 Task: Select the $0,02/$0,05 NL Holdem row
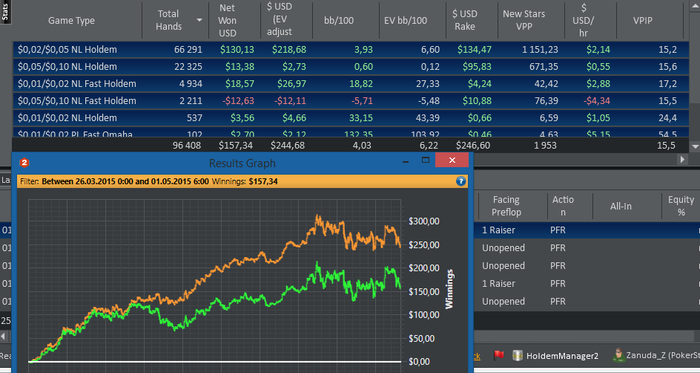(350, 50)
